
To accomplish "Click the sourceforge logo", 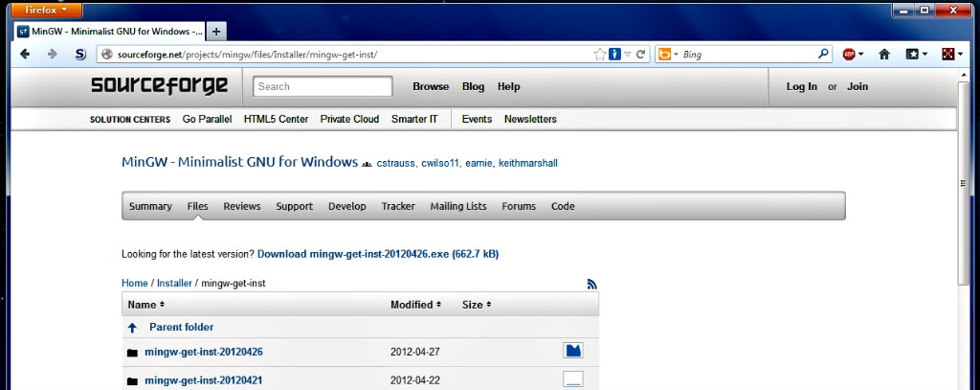I will pos(160,86).
